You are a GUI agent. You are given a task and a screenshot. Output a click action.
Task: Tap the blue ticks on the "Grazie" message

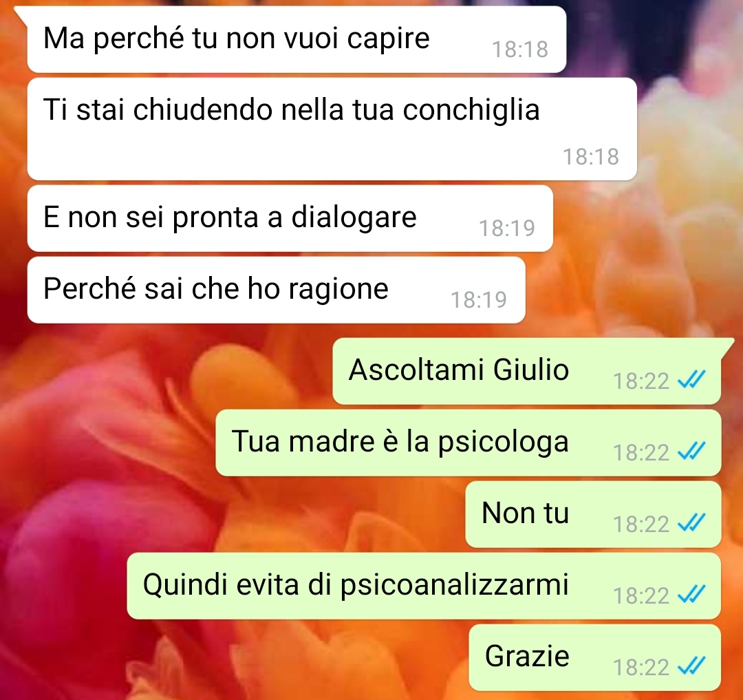pyautogui.click(x=692, y=666)
